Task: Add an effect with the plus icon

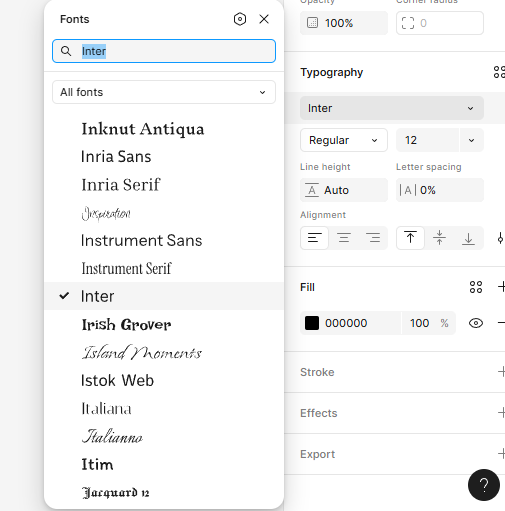Action: (501, 413)
